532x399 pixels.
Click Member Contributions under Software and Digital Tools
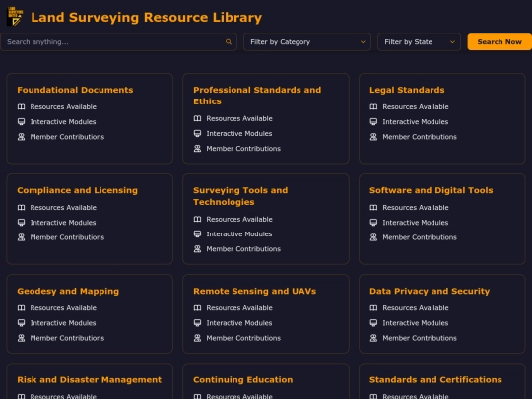pos(420,237)
